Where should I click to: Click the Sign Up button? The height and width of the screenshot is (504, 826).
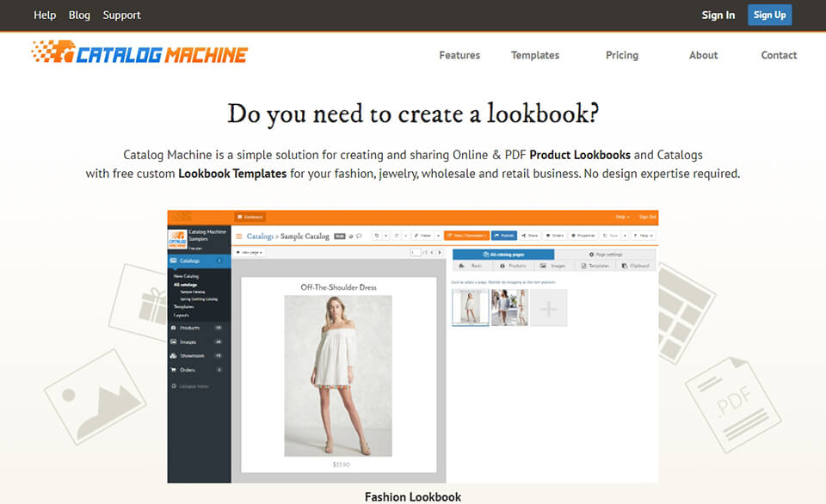(x=769, y=15)
